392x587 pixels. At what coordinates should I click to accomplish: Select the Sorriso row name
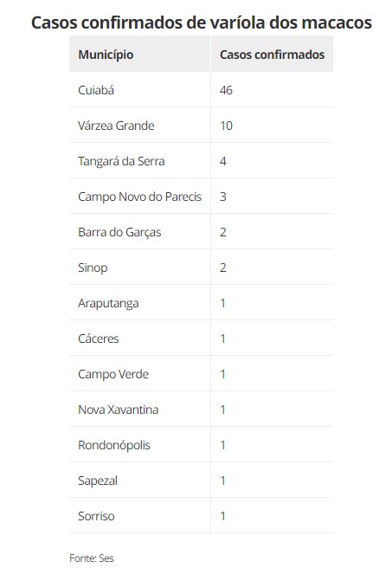[x=96, y=517]
